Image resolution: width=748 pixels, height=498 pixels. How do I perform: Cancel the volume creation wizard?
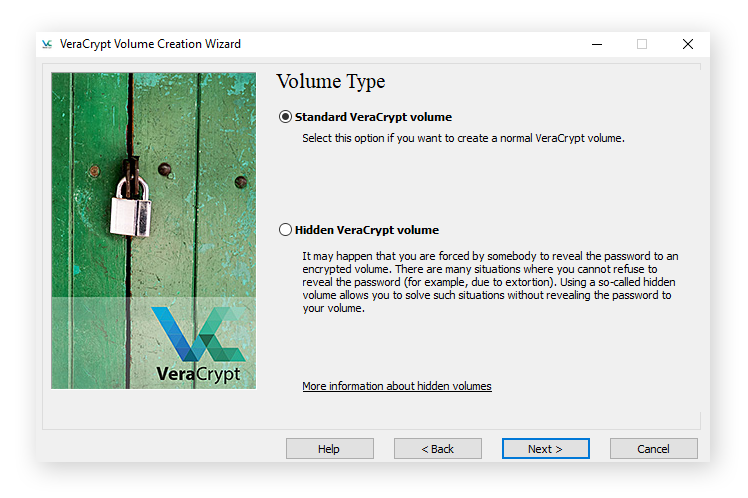coord(654,449)
